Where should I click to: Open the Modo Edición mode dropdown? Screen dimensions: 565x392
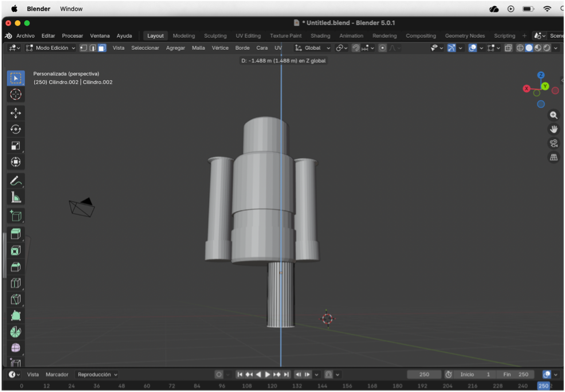(x=51, y=48)
